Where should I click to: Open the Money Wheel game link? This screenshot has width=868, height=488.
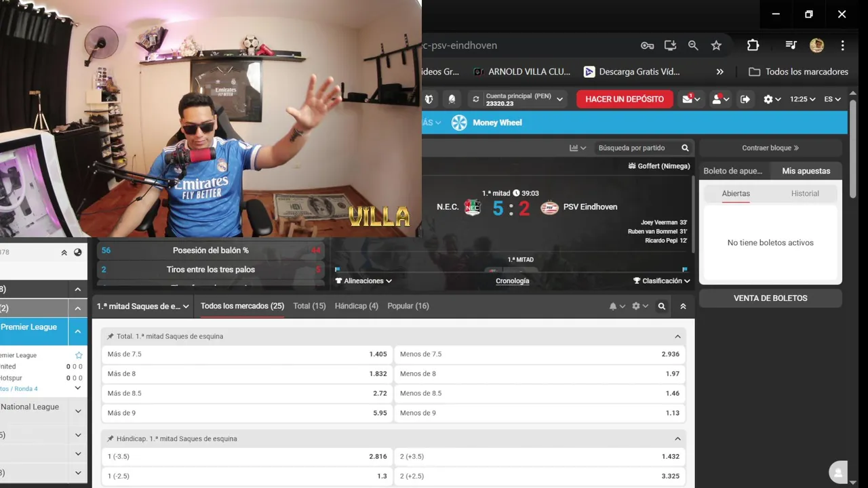point(497,123)
